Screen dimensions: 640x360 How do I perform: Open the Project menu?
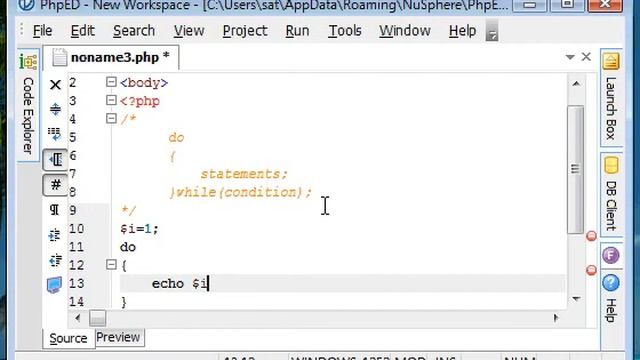(245, 31)
